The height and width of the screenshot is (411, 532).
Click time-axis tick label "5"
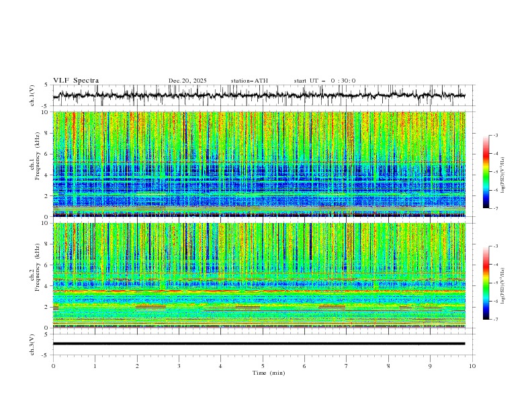[263, 366]
